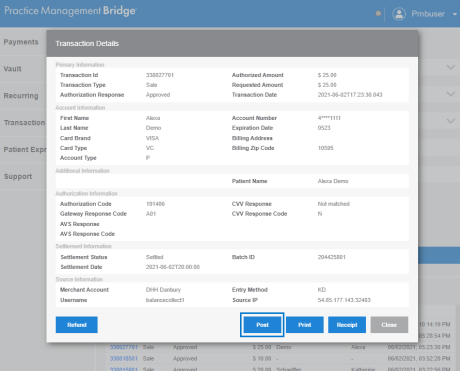Click the Pmbuser username text
The image size is (460, 371).
[428, 14]
